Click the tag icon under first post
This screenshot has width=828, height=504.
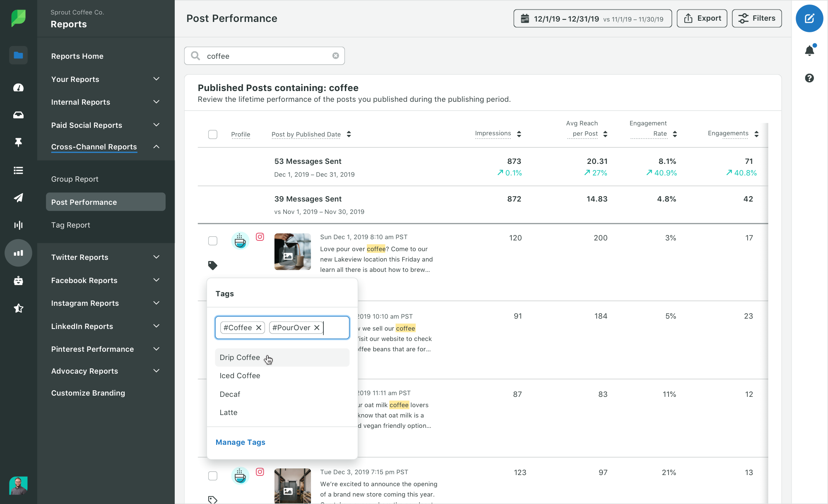(212, 265)
